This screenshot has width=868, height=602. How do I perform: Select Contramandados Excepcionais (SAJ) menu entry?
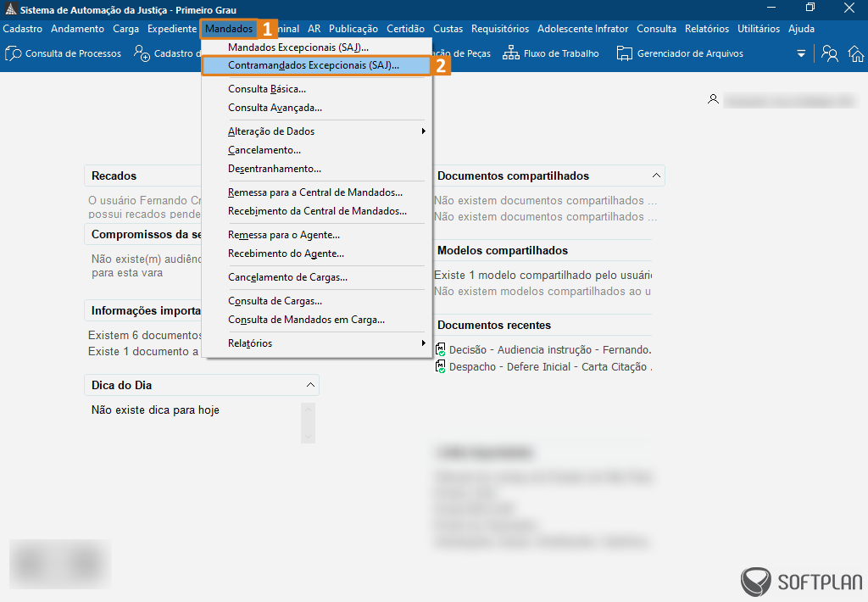316,65
